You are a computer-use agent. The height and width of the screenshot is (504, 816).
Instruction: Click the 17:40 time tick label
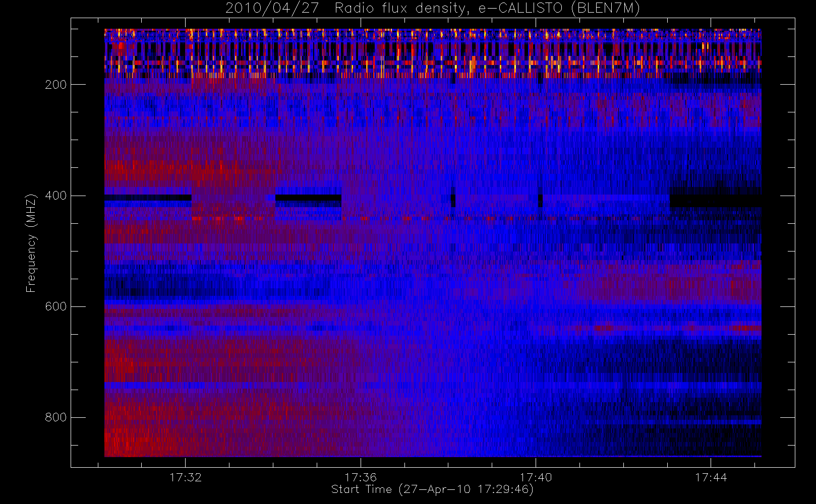pyautogui.click(x=536, y=477)
